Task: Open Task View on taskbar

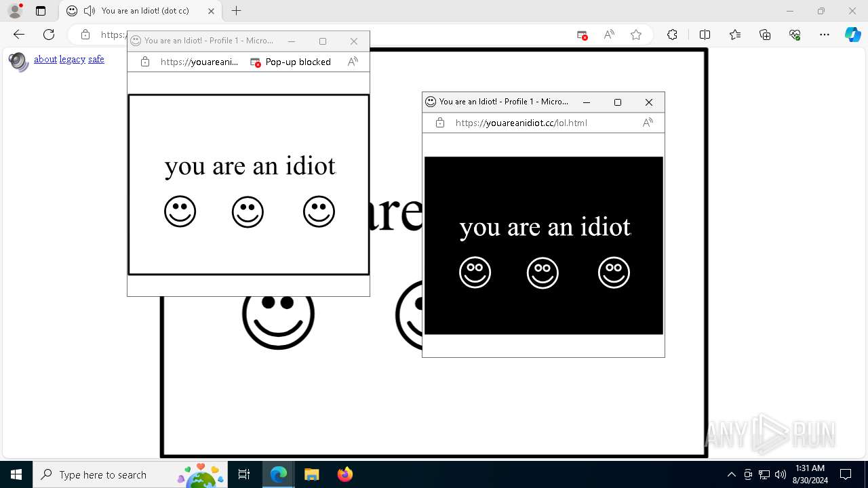Action: tap(244, 474)
